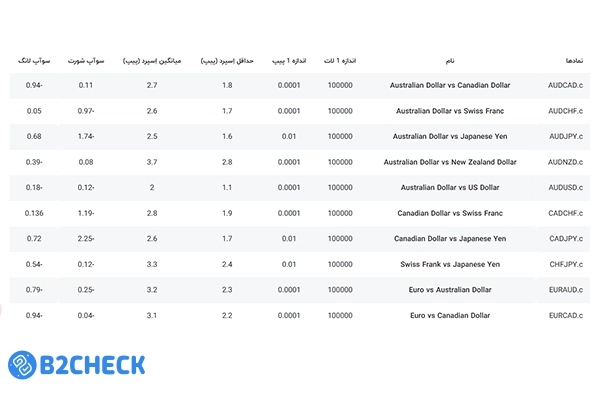The height and width of the screenshot is (400, 600).
Task: Click the سوآپ شورت column header
Action: pos(86,61)
